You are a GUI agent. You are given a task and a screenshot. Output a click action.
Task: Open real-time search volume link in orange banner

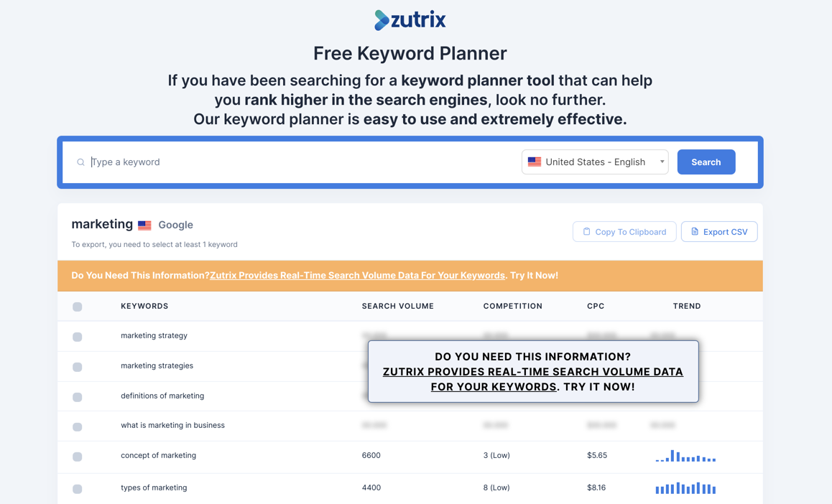[357, 276]
